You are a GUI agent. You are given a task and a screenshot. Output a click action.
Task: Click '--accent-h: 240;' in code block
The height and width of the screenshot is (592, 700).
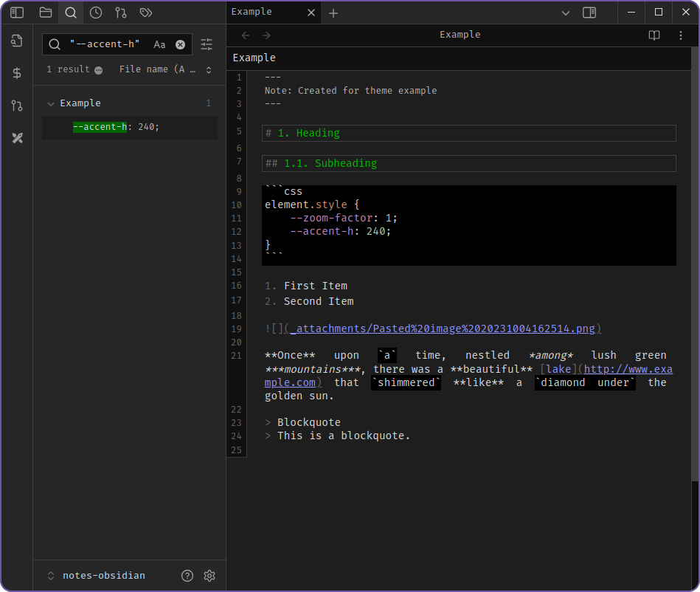341,232
